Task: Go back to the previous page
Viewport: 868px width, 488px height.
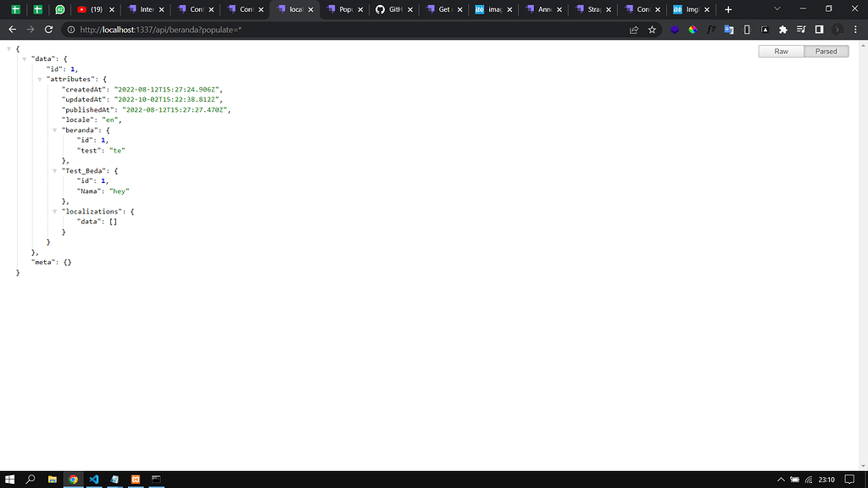Action: click(12, 30)
